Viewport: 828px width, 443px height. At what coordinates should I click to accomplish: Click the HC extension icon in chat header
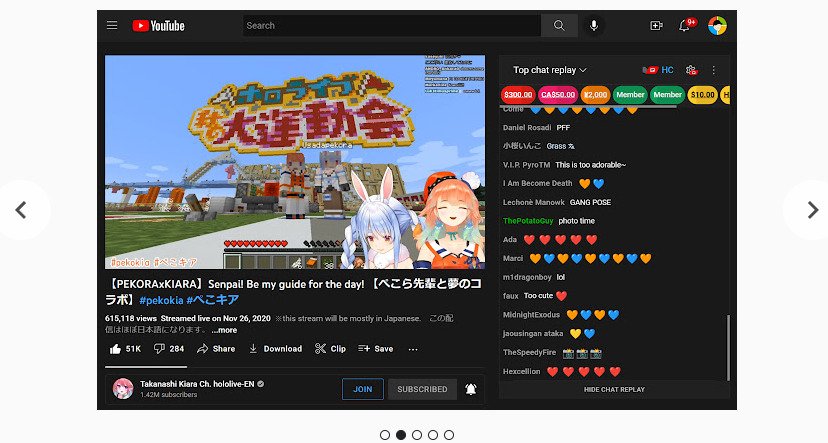[x=658, y=70]
